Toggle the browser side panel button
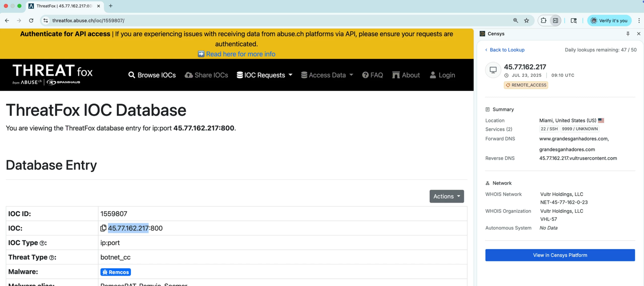The height and width of the screenshot is (286, 644). click(555, 21)
